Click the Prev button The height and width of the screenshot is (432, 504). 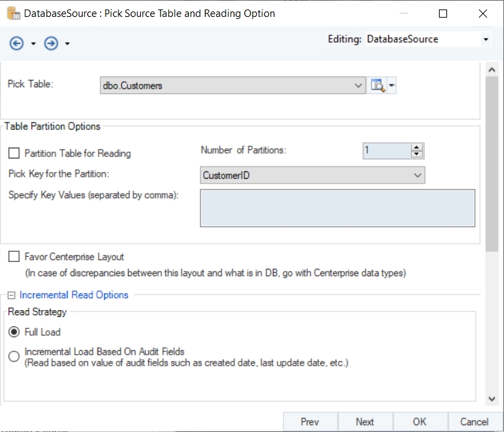[x=310, y=421]
